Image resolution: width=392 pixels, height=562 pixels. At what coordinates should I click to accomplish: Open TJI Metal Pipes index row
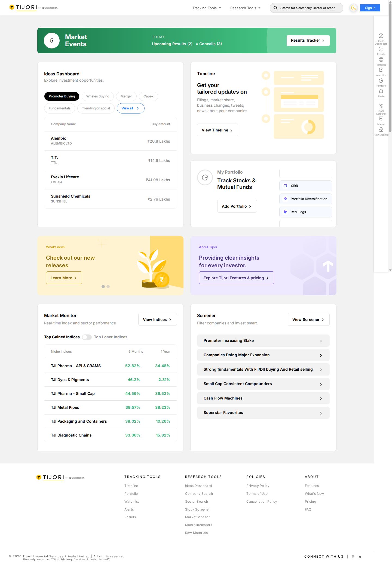pyautogui.click(x=111, y=407)
